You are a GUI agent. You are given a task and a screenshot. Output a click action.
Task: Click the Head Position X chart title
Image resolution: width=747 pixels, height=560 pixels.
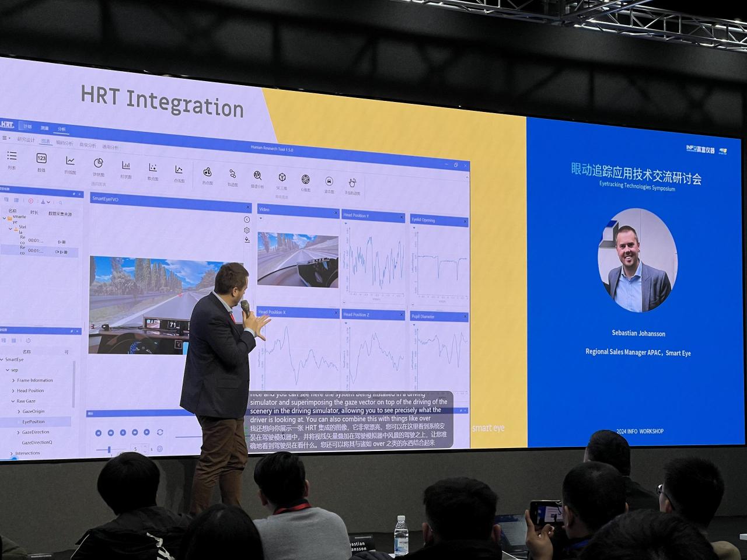pos(272,313)
